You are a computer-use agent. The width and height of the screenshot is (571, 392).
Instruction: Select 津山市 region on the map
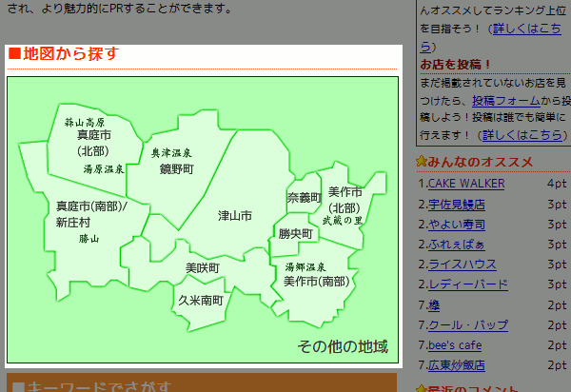235,216
